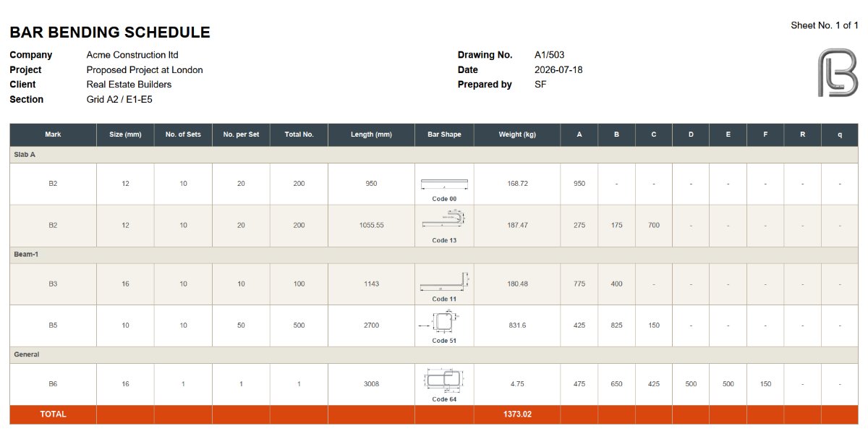The width and height of the screenshot is (868, 434).
Task: Select the Size (mm) column header
Action: (125, 135)
